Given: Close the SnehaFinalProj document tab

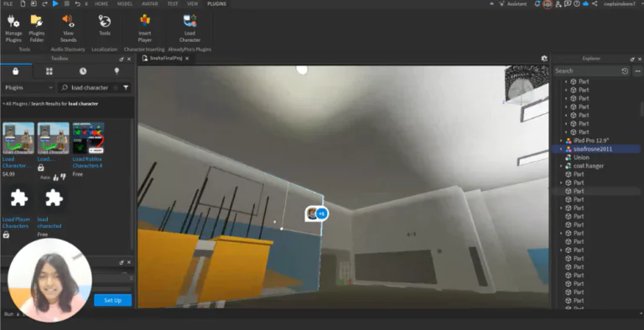Looking at the screenshot, I should [x=187, y=59].
